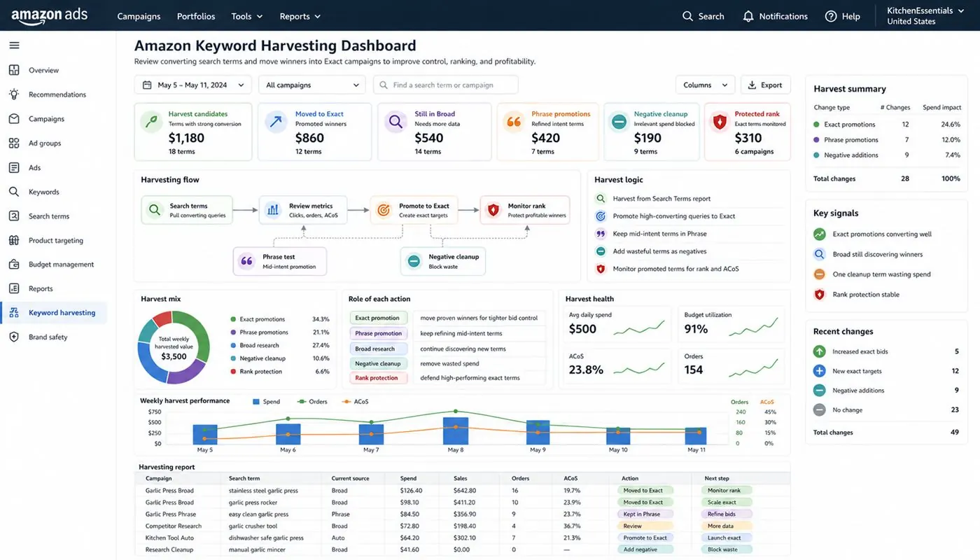Click the Negative cleanup flow step box
This screenshot has height=560, width=980.
click(442, 261)
